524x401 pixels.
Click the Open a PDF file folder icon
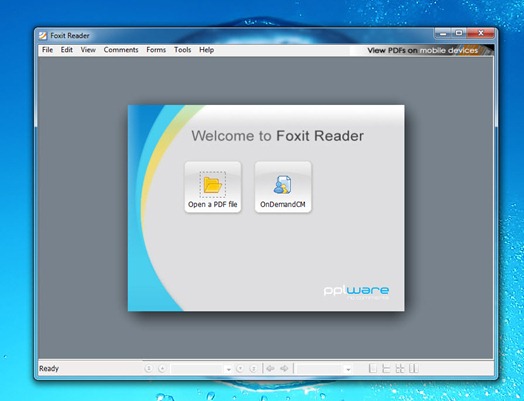tap(213, 185)
